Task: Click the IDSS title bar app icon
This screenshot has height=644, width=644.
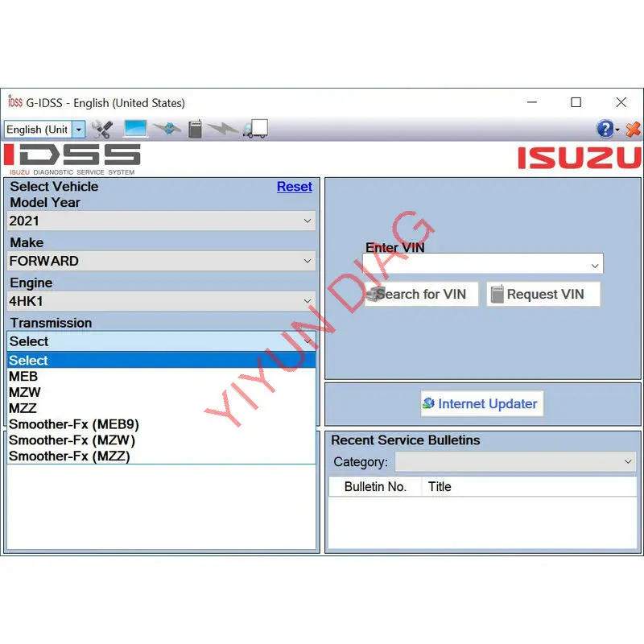Action: click(x=15, y=101)
